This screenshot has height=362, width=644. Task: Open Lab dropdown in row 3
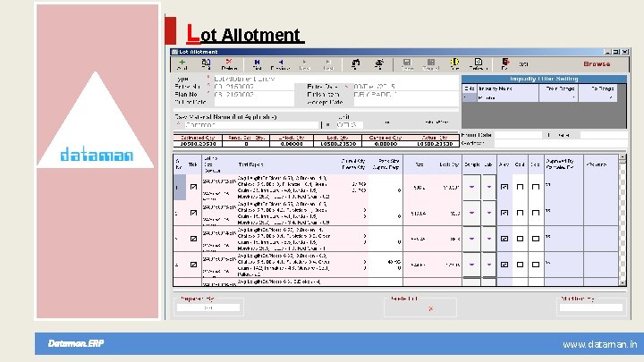click(x=488, y=239)
